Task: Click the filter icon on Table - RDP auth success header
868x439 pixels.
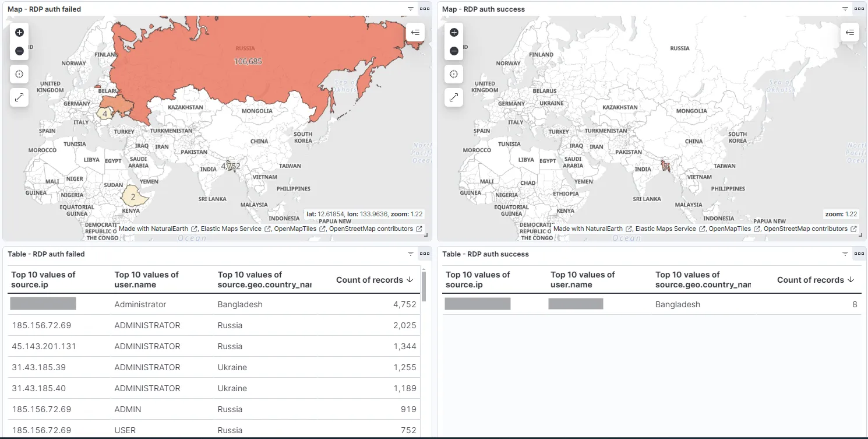Action: 845,254
